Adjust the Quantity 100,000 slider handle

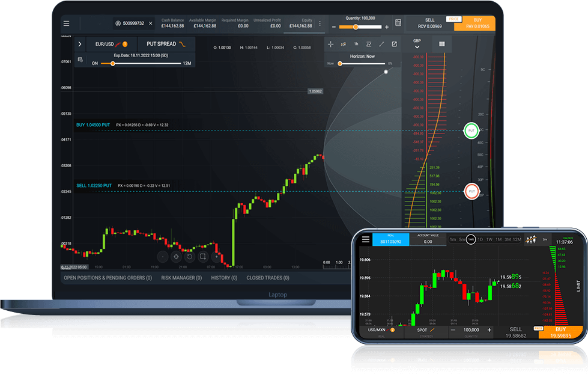pyautogui.click(x=356, y=27)
